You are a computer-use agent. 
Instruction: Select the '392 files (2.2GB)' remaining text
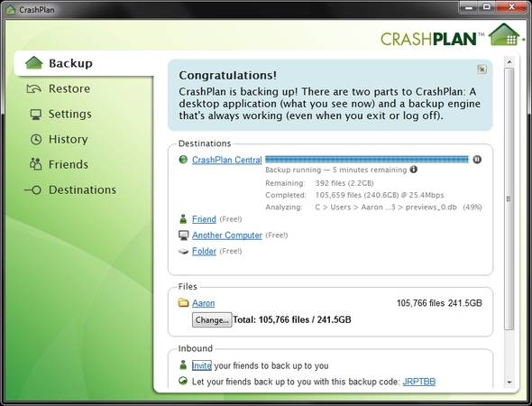tap(344, 183)
